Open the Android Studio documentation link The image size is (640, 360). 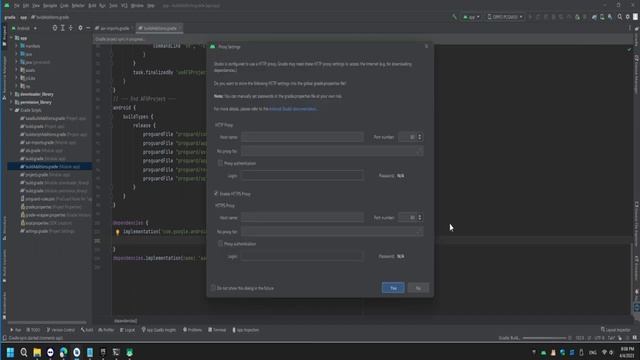(x=293, y=109)
